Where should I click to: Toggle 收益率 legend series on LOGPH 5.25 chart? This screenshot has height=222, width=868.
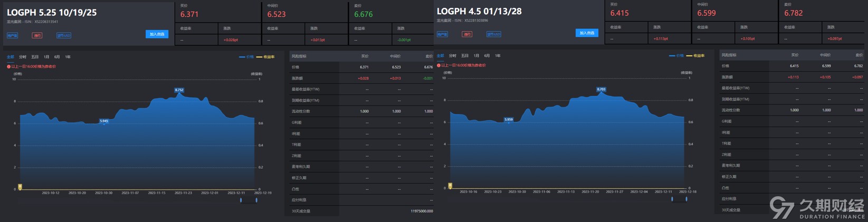pyautogui.click(x=266, y=57)
